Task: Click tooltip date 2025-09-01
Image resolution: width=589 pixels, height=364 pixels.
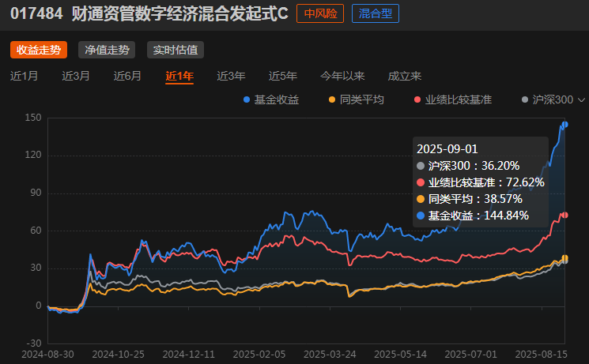Action: pyautogui.click(x=447, y=149)
